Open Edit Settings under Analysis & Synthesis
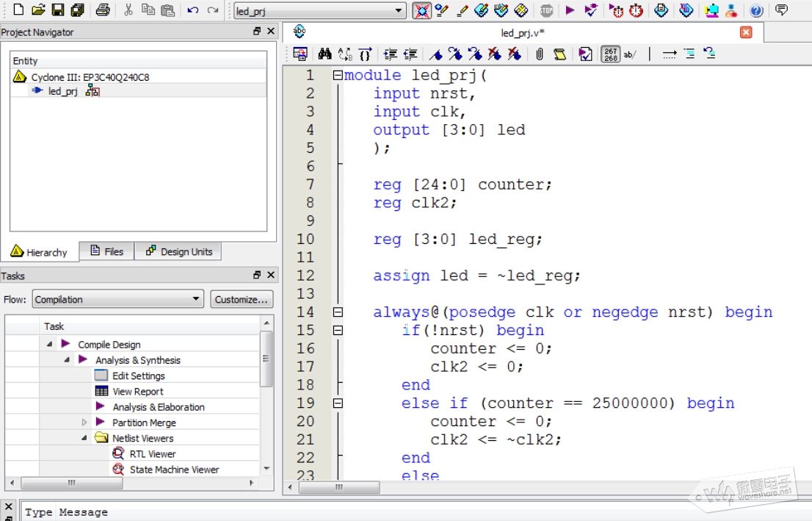The width and height of the screenshot is (812, 521). [138, 376]
